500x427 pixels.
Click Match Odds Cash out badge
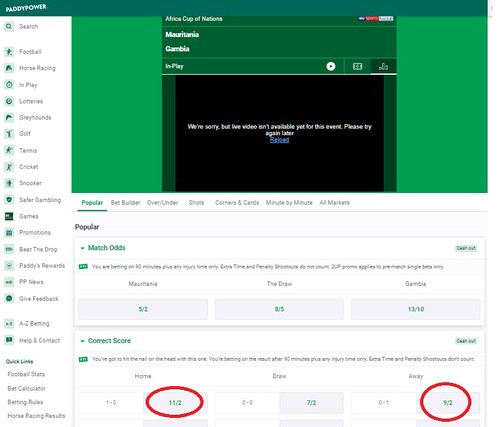click(466, 248)
